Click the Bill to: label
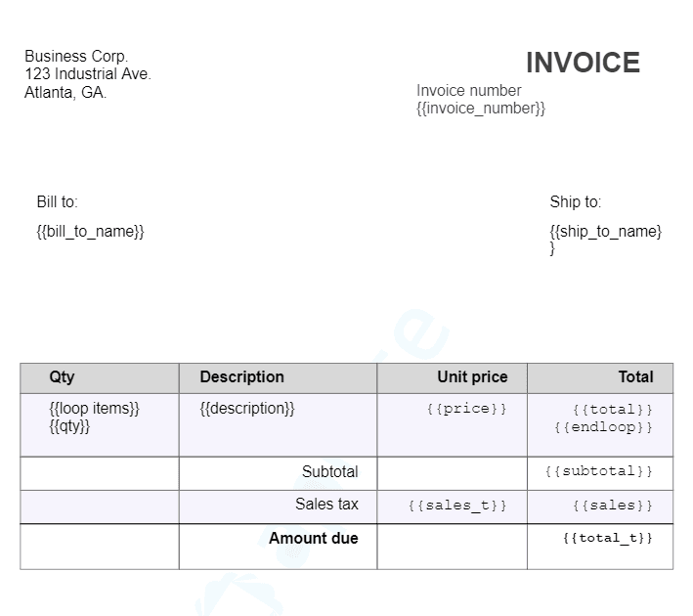This screenshot has height=616, width=693. pos(57,202)
